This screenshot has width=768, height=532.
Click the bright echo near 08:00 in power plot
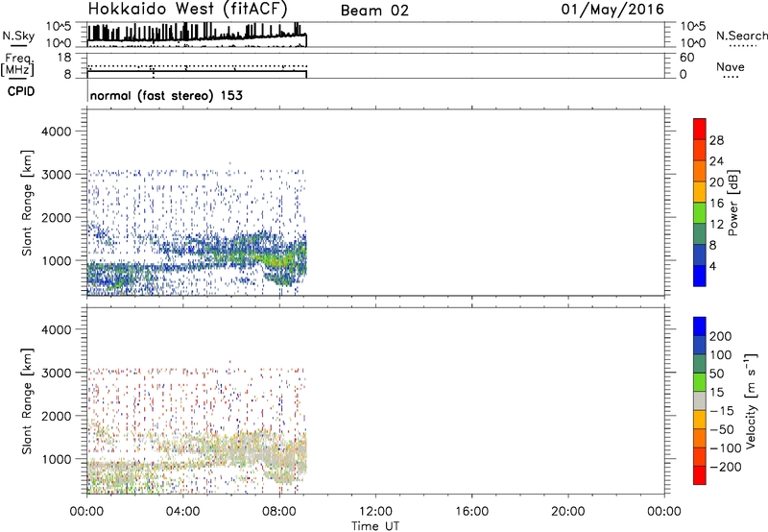click(x=281, y=259)
